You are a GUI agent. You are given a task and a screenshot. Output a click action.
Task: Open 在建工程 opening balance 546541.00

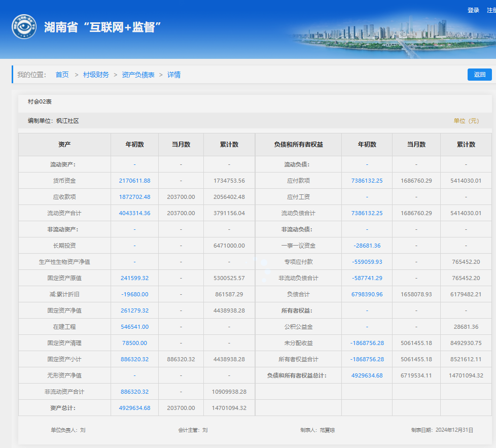(135, 327)
